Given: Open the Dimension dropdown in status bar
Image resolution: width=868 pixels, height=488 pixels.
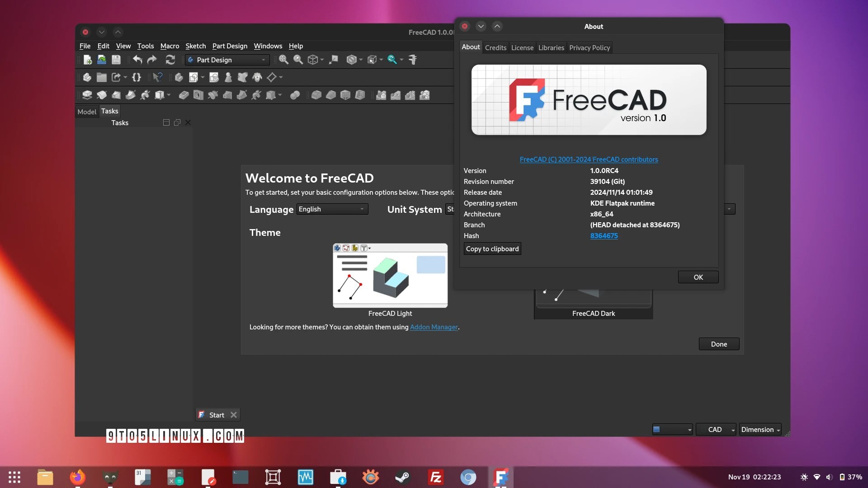Looking at the screenshot, I should tap(760, 429).
